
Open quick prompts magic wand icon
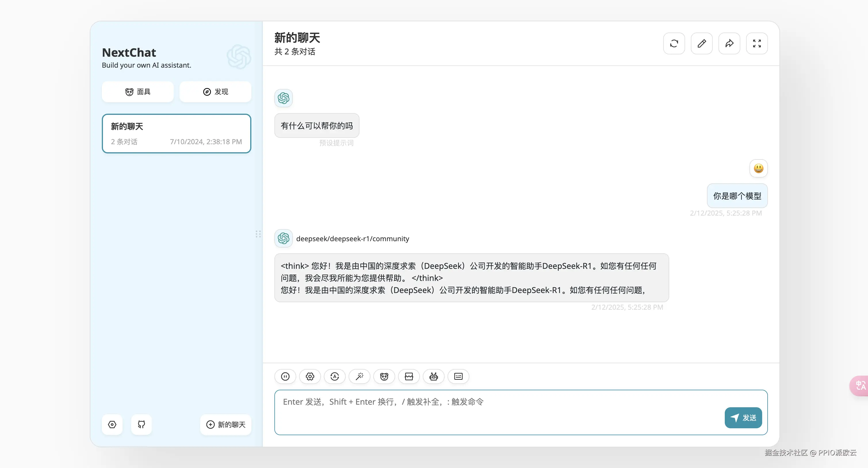pos(359,376)
